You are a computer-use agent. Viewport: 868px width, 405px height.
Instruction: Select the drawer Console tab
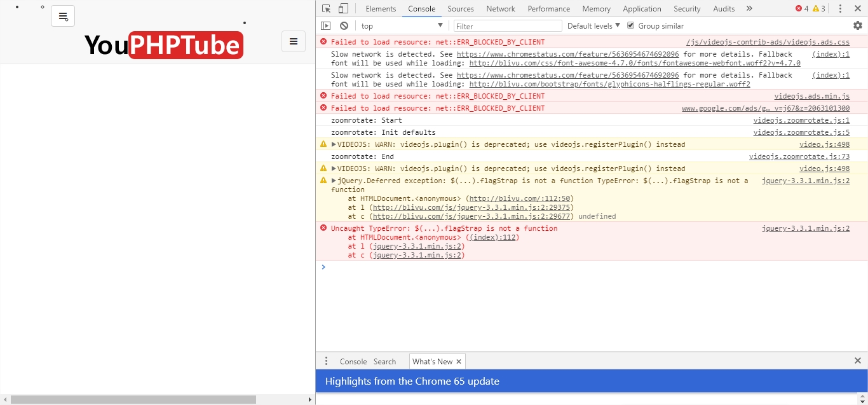[x=353, y=361]
